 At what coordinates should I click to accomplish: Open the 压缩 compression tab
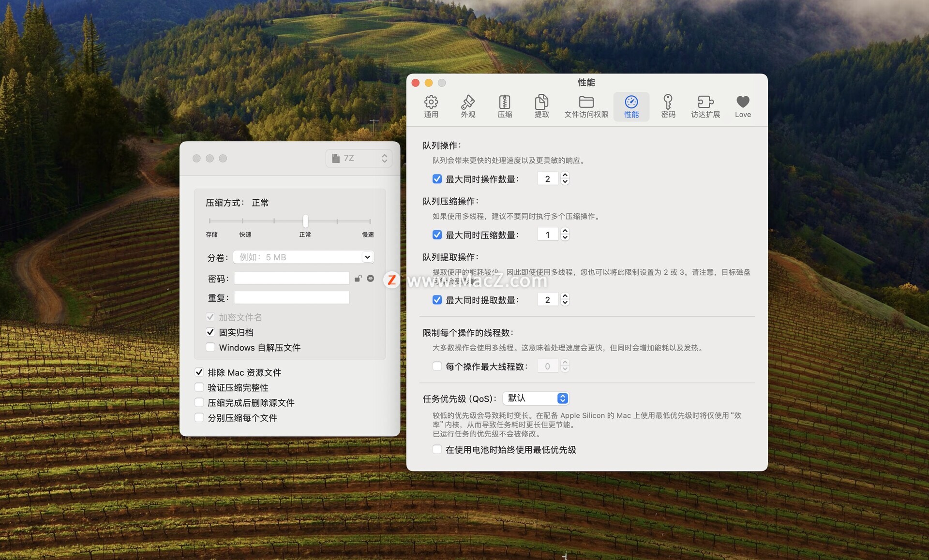[x=505, y=106]
